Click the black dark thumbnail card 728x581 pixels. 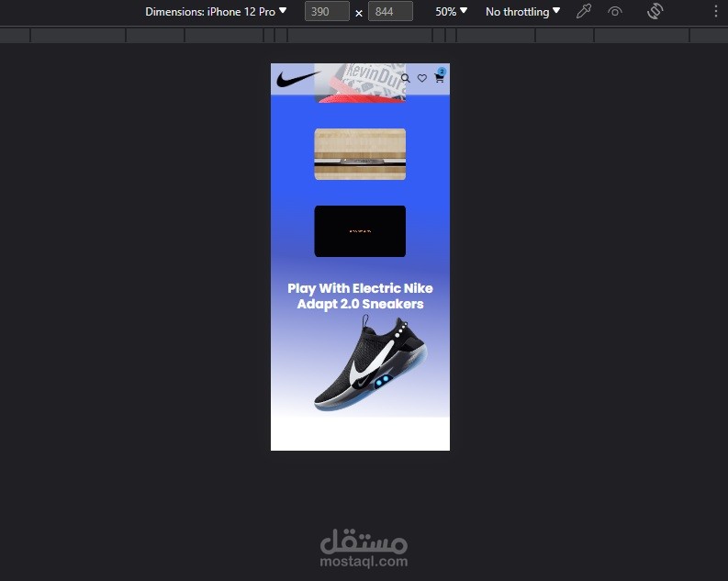click(360, 231)
